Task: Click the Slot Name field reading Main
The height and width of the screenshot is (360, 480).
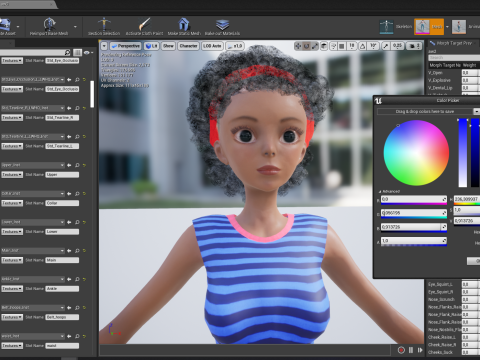Action: click(x=62, y=260)
